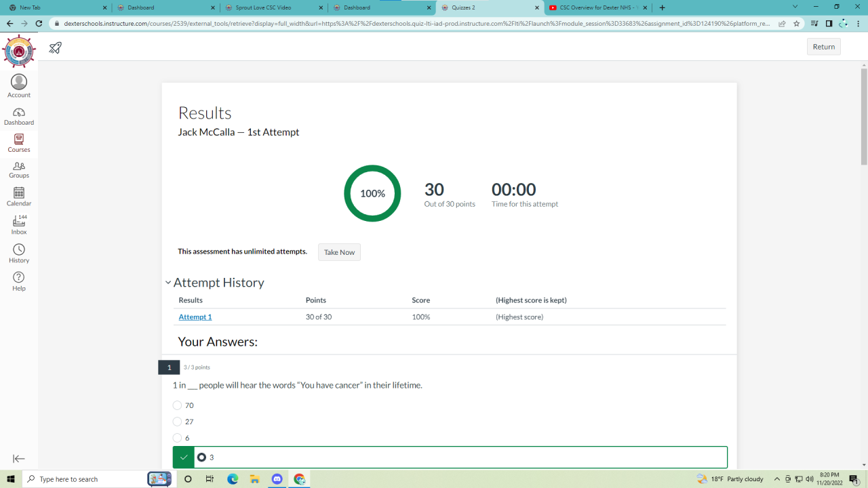Open Groups from the sidebar
Viewport: 868px width, 488px height.
(x=19, y=169)
